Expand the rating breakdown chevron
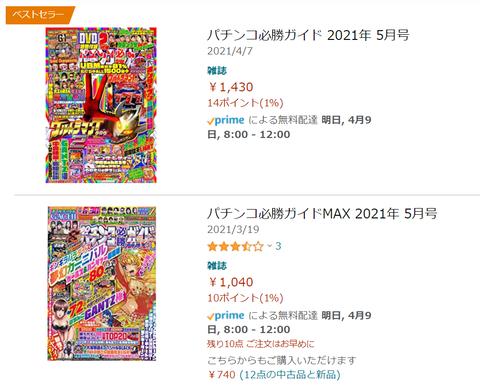The height and width of the screenshot is (386, 480). point(270,246)
